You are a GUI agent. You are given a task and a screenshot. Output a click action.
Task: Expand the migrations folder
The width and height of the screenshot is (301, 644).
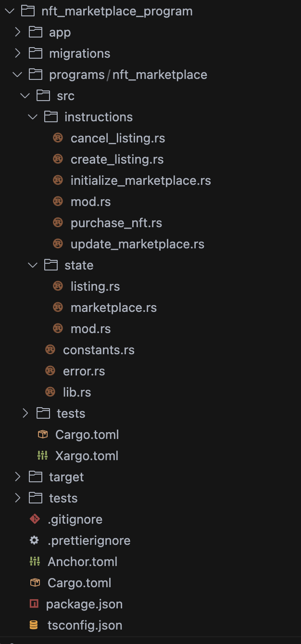coord(17,53)
